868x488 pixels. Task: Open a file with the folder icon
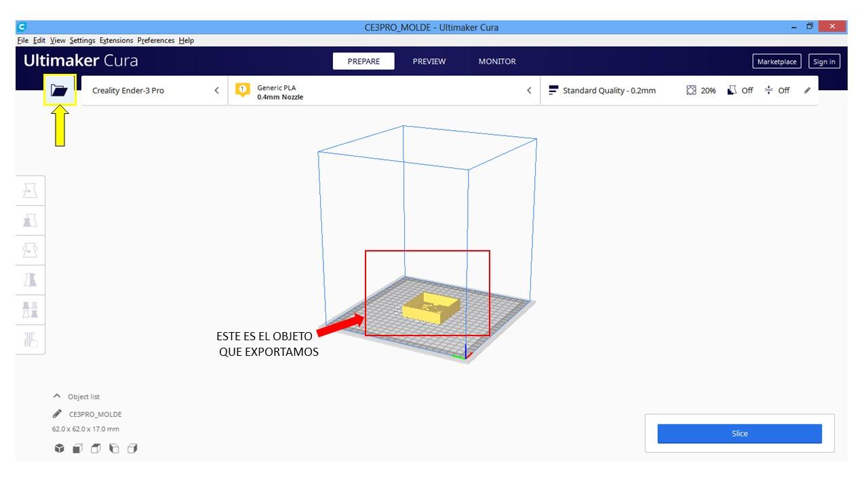60,90
